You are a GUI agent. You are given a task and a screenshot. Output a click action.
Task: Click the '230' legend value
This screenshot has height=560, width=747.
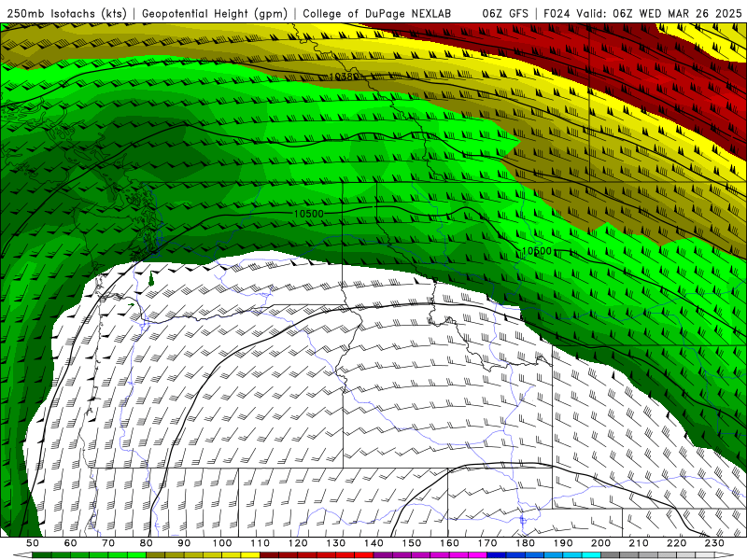(x=714, y=543)
